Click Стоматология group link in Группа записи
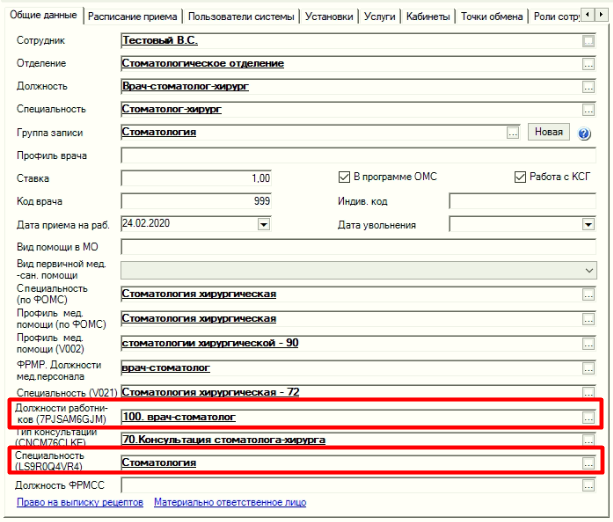The width and height of the screenshot is (613, 522). click(x=159, y=132)
